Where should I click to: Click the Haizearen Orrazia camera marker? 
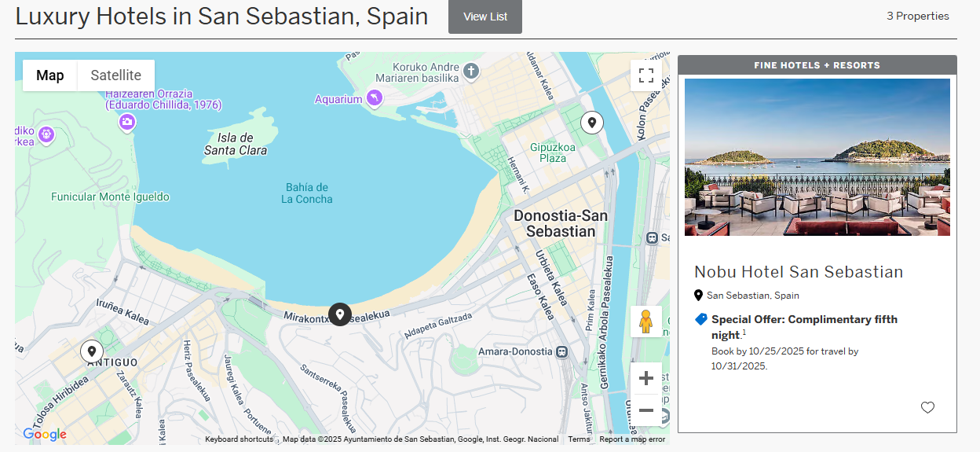(127, 123)
